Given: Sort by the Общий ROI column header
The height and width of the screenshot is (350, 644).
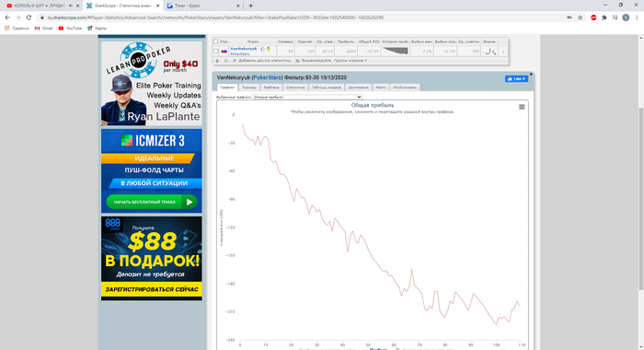Looking at the screenshot, I should coord(369,41).
